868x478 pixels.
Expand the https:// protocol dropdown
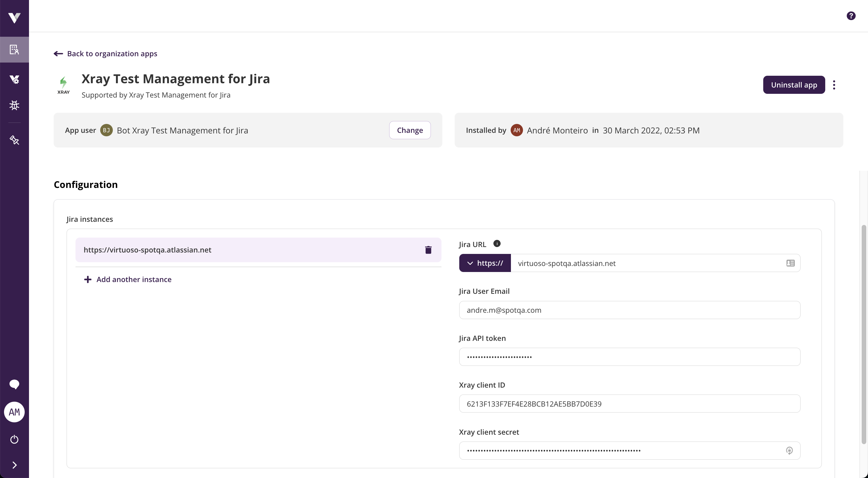[485, 263]
